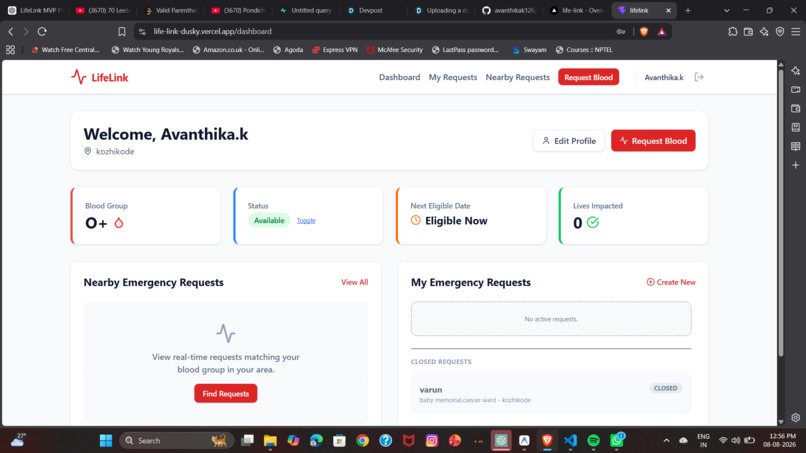The width and height of the screenshot is (806, 453).
Task: Switch to the LifeLink MVP tab
Action: coord(34,10)
